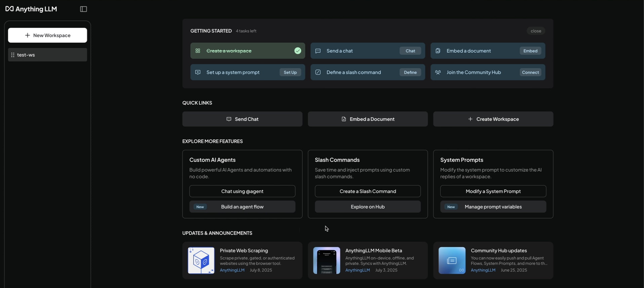Click icon beside Set up a system prompt
This screenshot has height=288, width=644.
[198, 72]
